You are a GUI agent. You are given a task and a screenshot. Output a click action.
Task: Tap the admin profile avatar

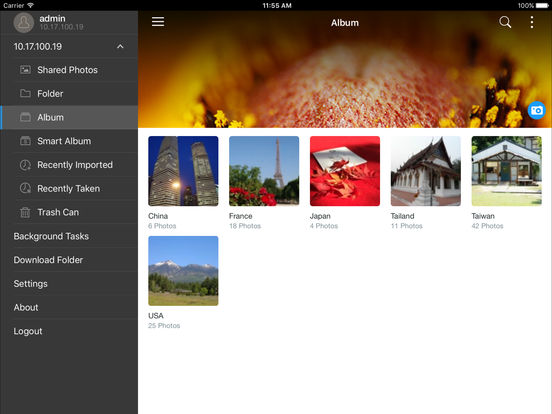(x=24, y=23)
